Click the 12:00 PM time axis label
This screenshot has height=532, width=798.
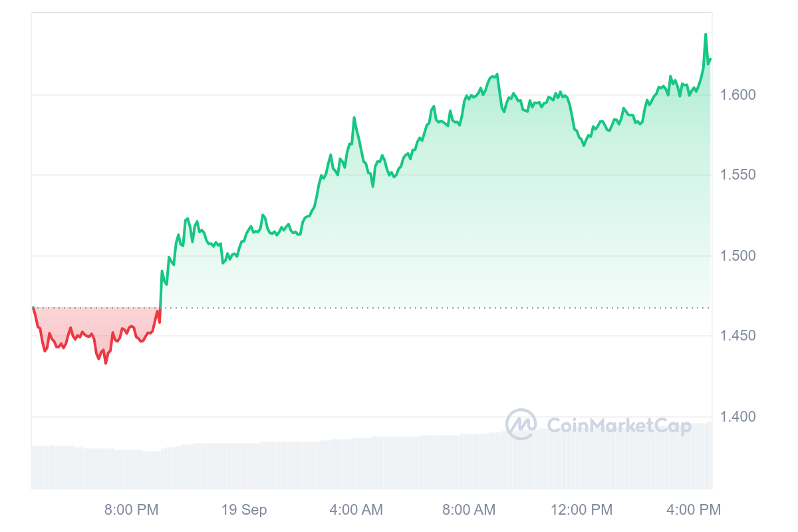click(x=582, y=510)
